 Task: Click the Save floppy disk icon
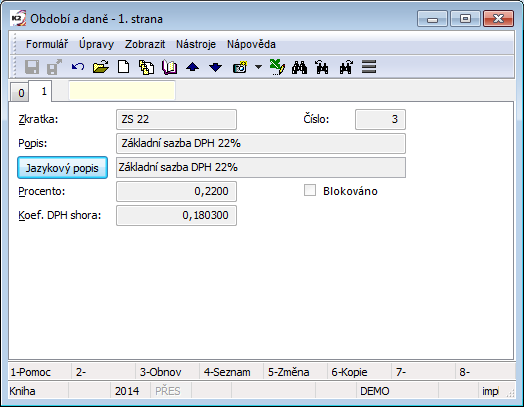32,67
